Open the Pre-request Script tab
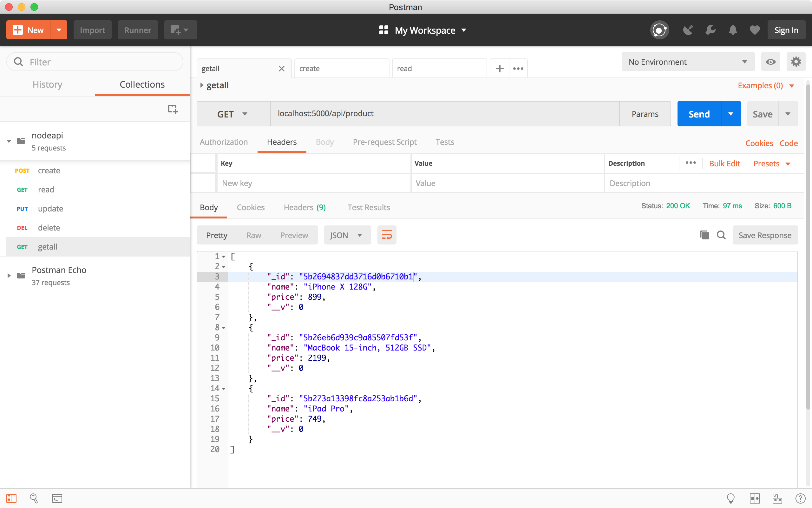Screen dimensions: 812x508 pyautogui.click(x=384, y=142)
